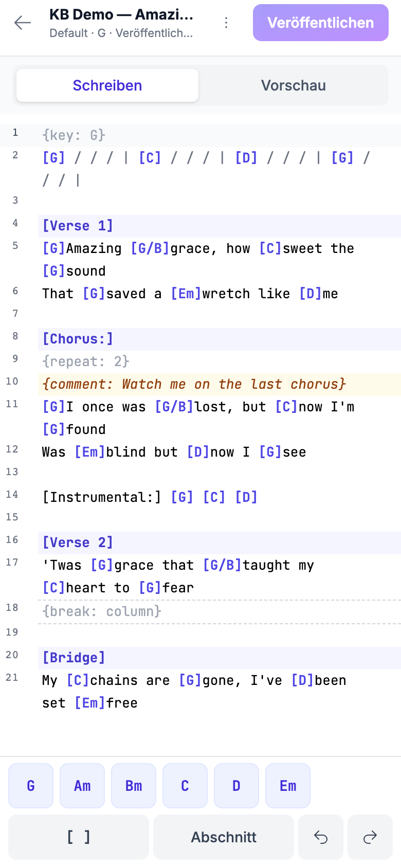Select the [Verse 2] section header
Viewport: 401px width, 868px height.
[220, 542]
